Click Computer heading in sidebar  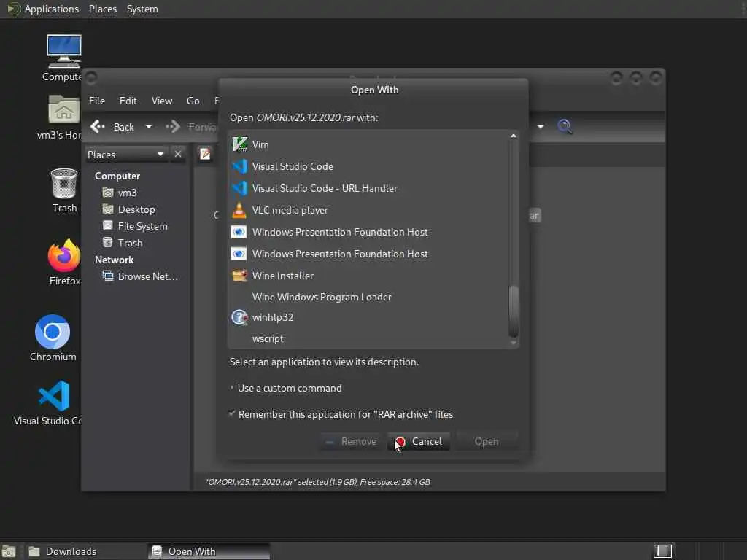tap(117, 176)
